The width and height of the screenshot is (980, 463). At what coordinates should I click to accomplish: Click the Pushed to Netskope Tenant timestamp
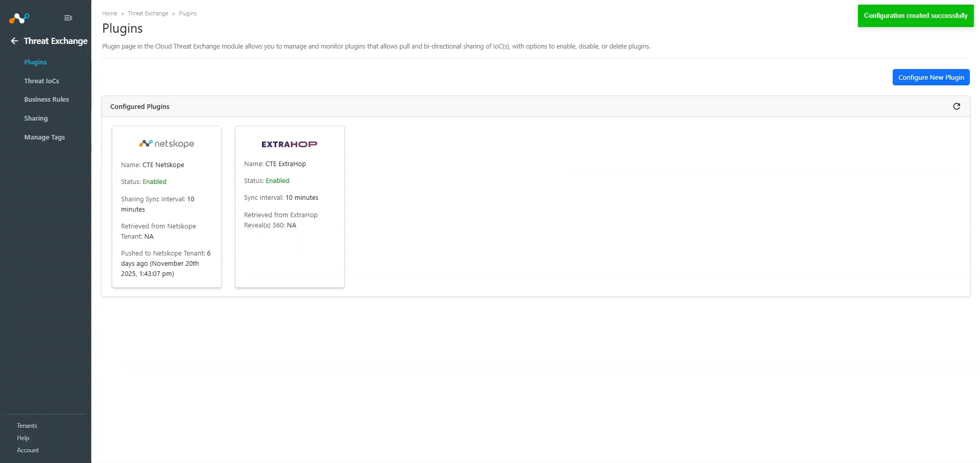click(x=166, y=263)
